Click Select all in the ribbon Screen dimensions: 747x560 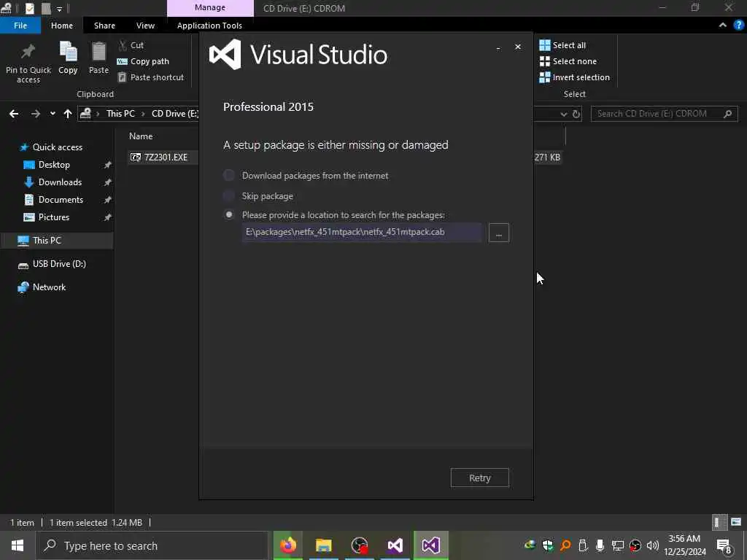click(562, 45)
